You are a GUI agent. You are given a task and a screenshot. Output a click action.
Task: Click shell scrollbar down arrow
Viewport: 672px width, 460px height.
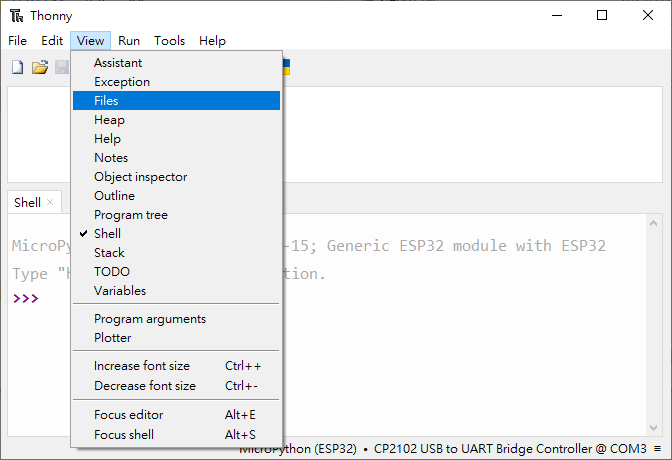click(653, 427)
